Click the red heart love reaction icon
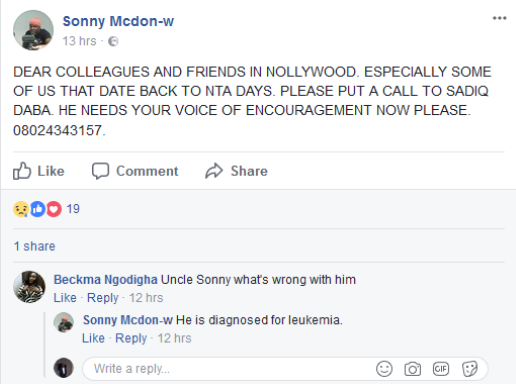 coord(54,209)
